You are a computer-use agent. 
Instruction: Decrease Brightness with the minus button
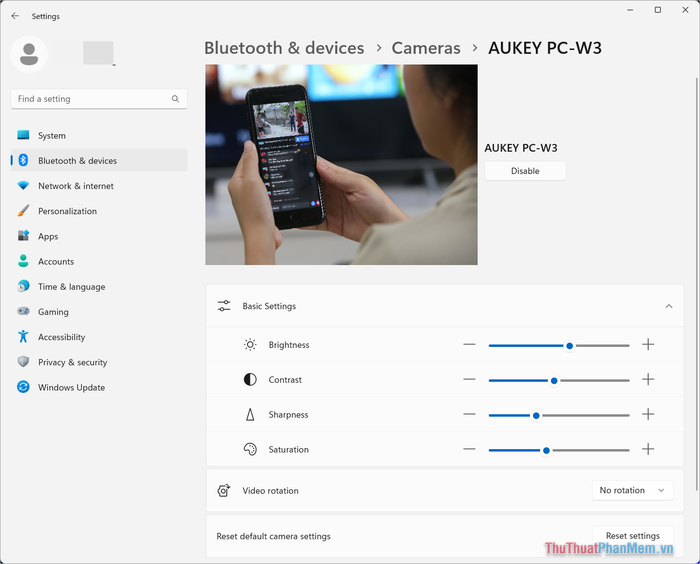coord(469,344)
